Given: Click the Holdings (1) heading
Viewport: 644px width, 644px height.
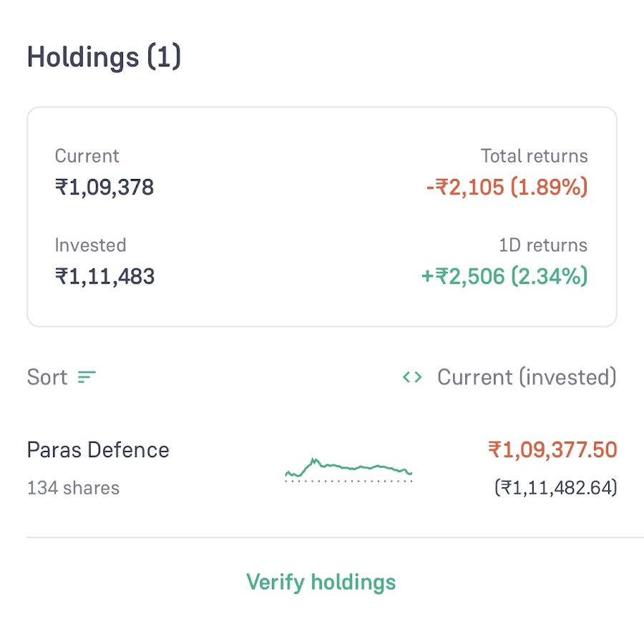Looking at the screenshot, I should coord(104,57).
